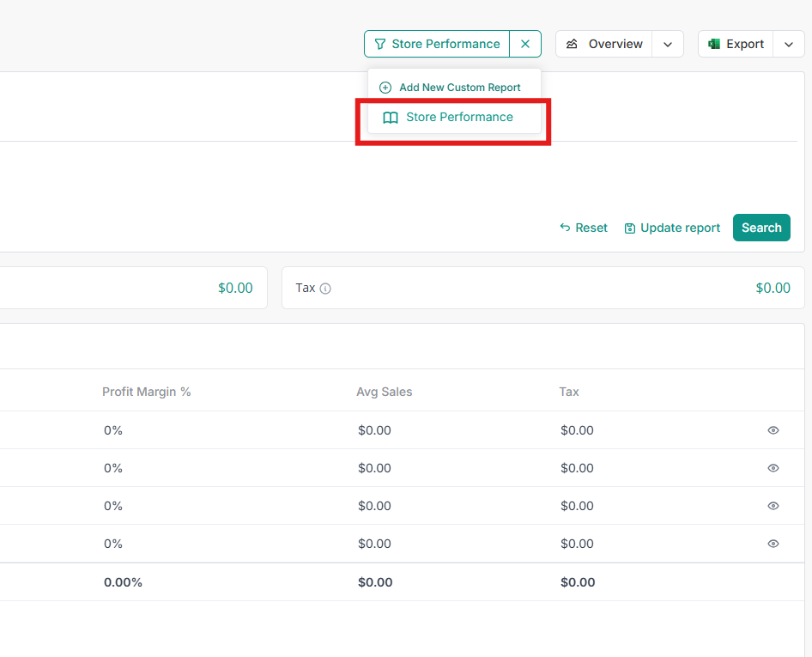Screen dimensions: 812x657
Task: Click the Avg Sales column header
Action: (x=384, y=392)
